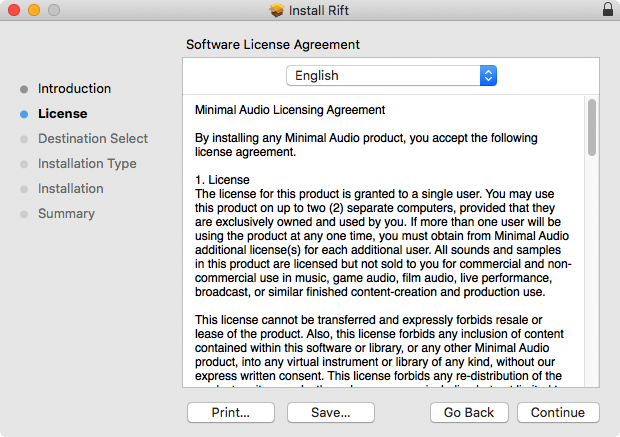Click the Go Back button
This screenshot has width=620, height=437.
(469, 412)
